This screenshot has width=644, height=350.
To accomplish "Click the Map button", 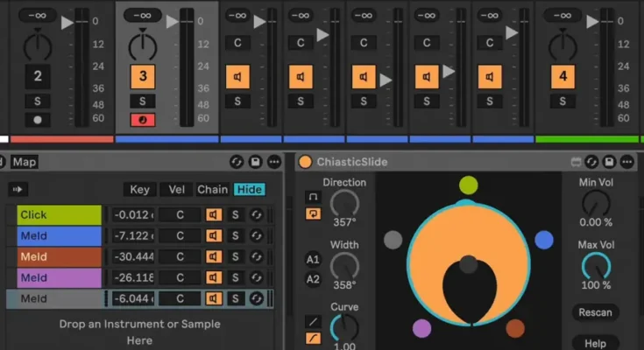I will 25,162.
